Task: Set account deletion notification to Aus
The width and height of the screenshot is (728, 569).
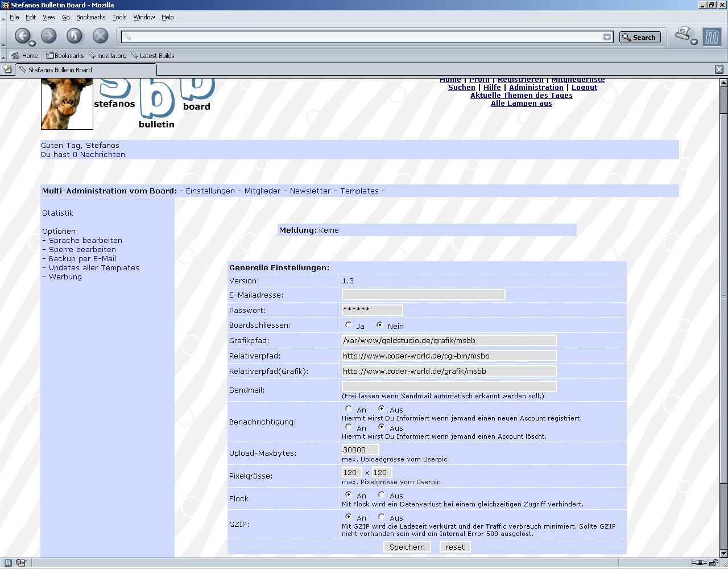Action: click(x=382, y=427)
